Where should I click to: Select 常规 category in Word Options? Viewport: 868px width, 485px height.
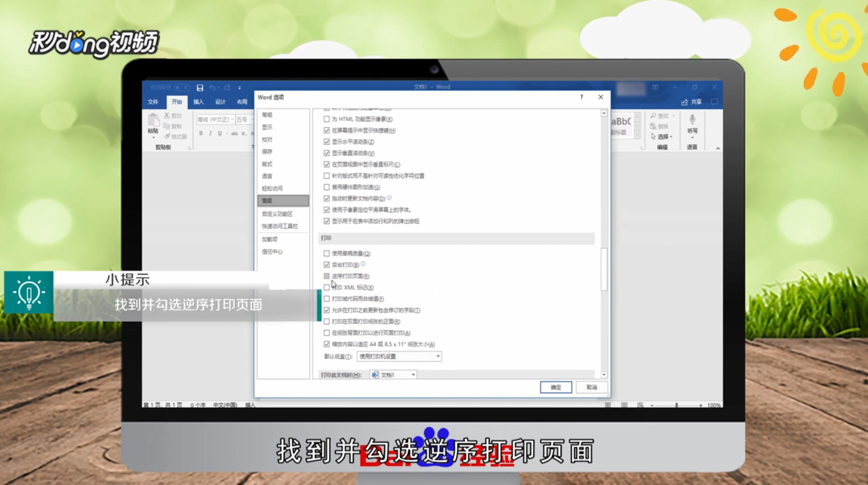coord(283,115)
